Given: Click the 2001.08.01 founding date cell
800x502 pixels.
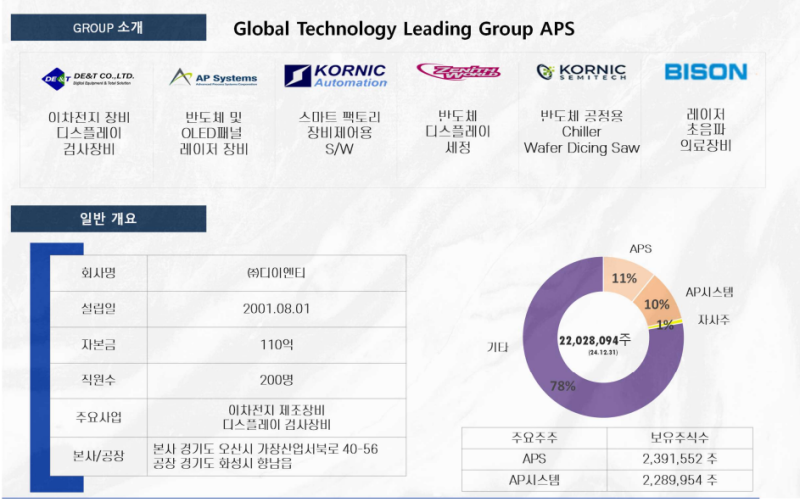Looking at the screenshot, I should point(275,308).
